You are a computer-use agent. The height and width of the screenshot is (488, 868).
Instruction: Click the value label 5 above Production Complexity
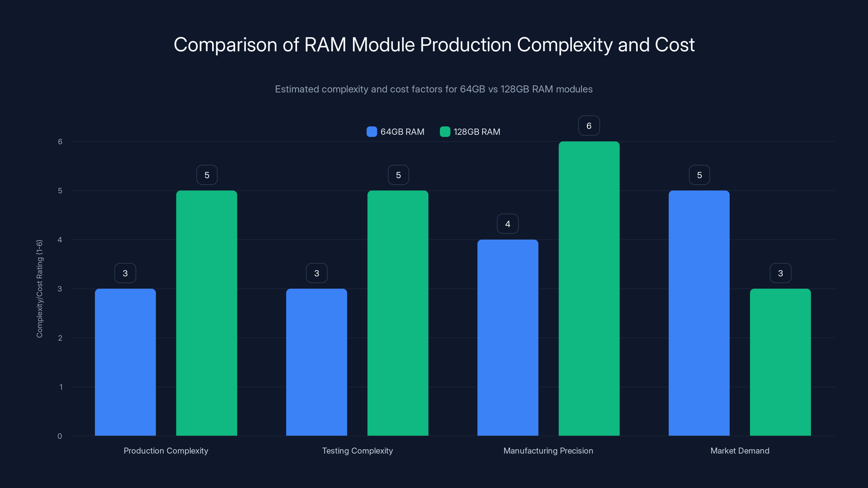click(206, 175)
